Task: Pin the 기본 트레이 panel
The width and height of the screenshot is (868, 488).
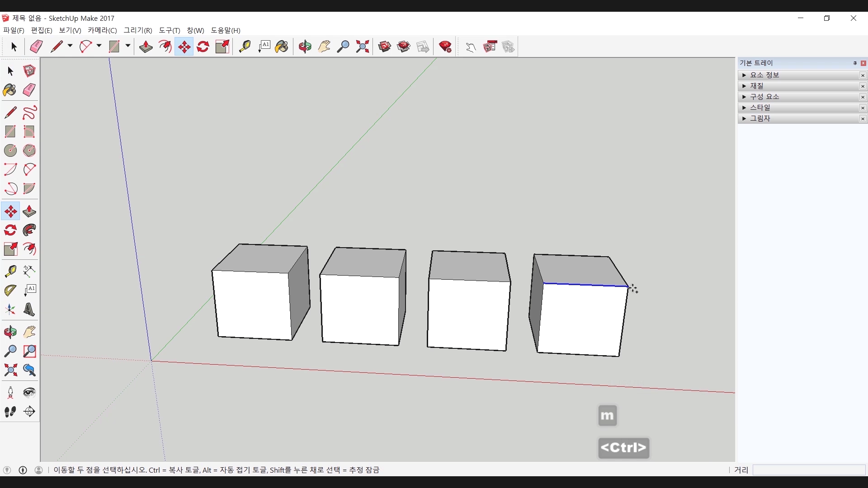Action: [855, 63]
